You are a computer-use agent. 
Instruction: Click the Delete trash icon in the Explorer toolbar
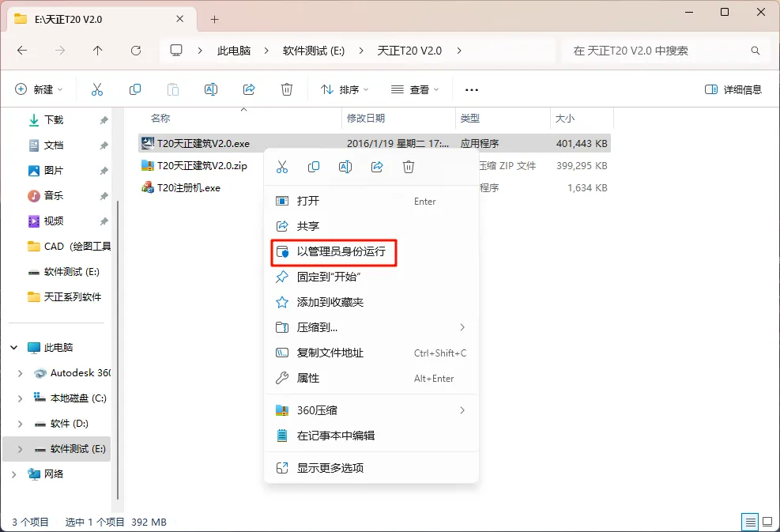pyautogui.click(x=287, y=89)
